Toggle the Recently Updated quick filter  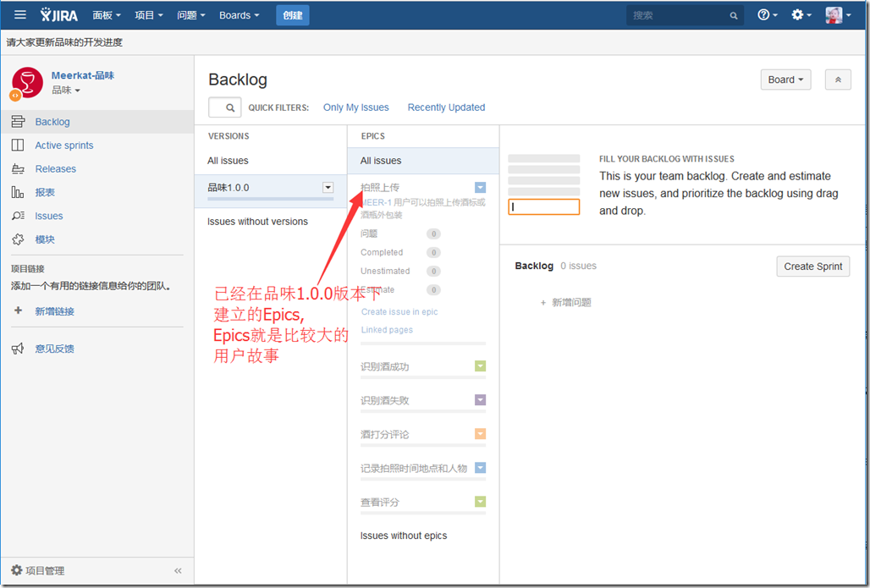pos(446,107)
